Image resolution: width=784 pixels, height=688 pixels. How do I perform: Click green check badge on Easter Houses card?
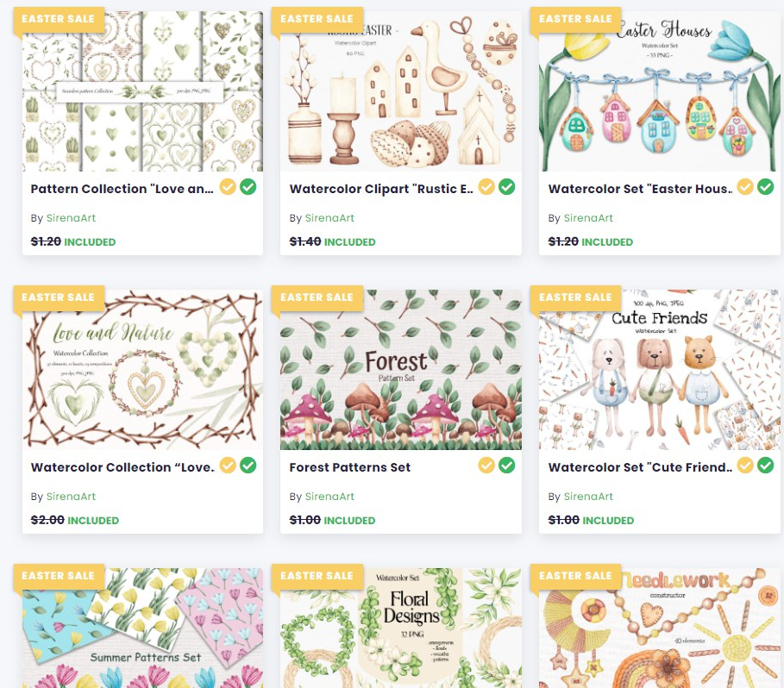pos(765,187)
